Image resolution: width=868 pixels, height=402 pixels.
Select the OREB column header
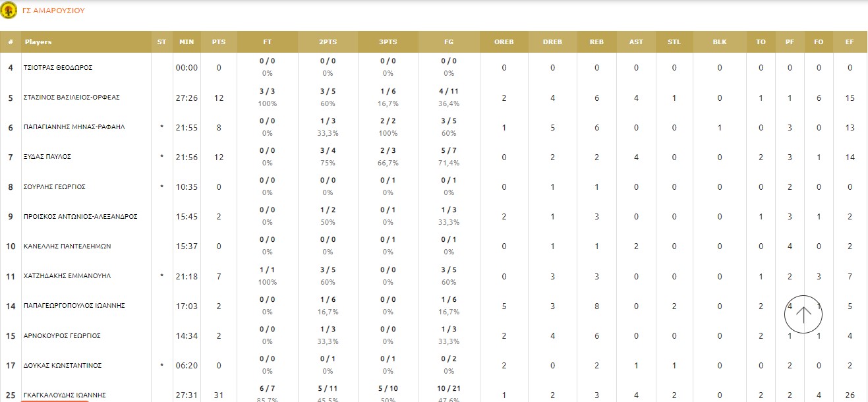[504, 42]
